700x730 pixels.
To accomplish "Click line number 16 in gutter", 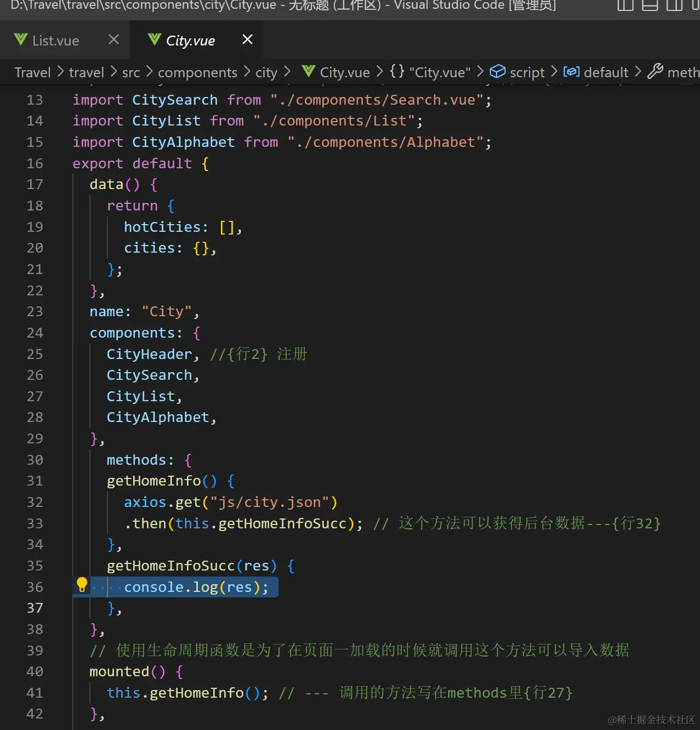I will [35, 163].
